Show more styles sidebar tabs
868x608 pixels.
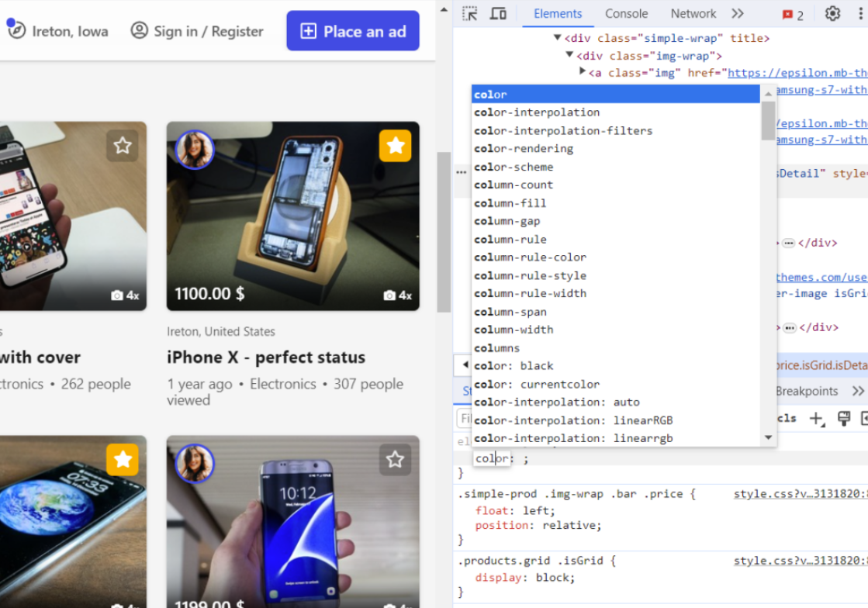[858, 391]
